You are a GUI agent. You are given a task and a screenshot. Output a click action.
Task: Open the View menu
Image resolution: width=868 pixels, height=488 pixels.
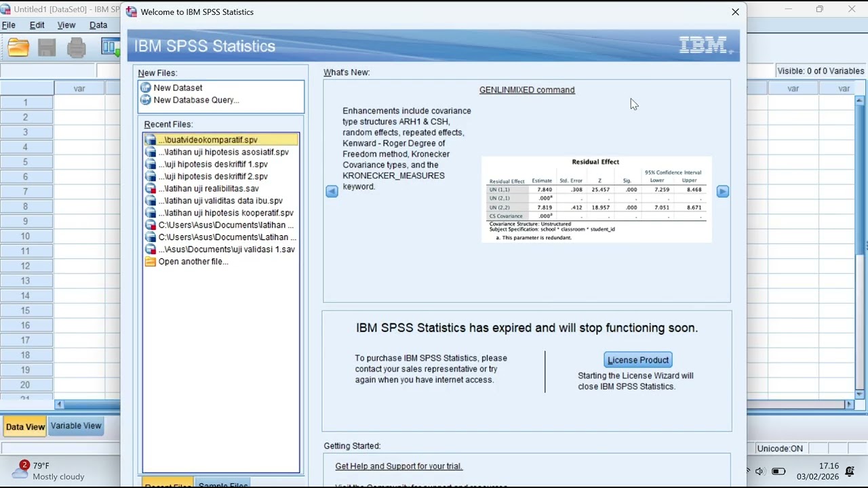pos(66,25)
